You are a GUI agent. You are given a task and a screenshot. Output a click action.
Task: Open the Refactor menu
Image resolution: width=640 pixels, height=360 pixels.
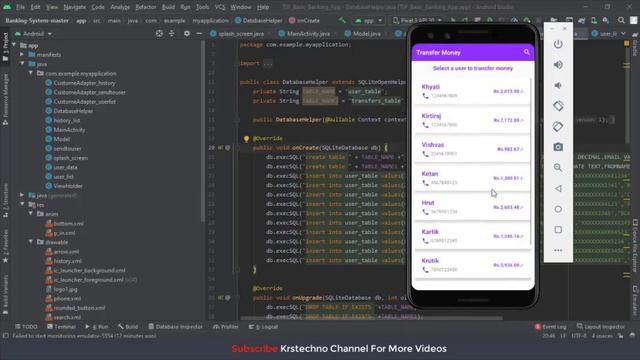click(146, 7)
